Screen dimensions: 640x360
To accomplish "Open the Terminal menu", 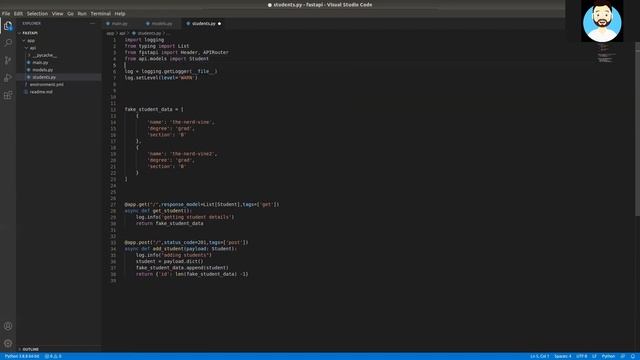I will coord(101,13).
